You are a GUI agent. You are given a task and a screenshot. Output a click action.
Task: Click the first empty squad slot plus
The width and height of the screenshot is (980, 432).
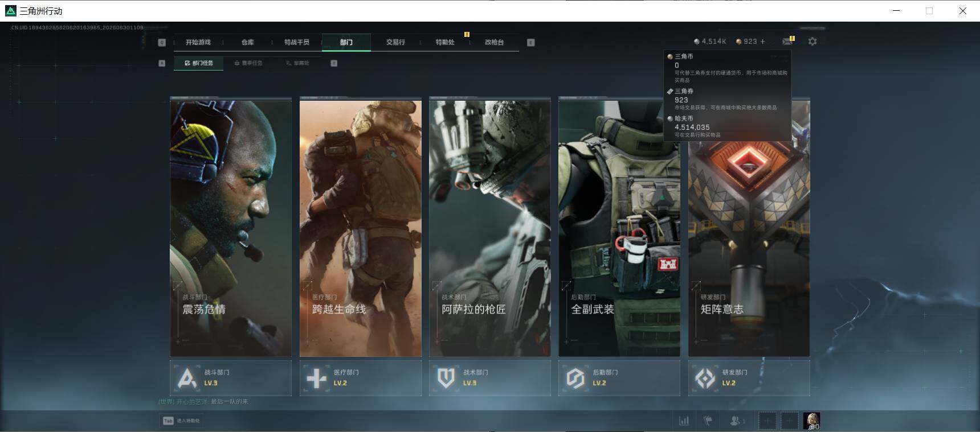coord(767,421)
